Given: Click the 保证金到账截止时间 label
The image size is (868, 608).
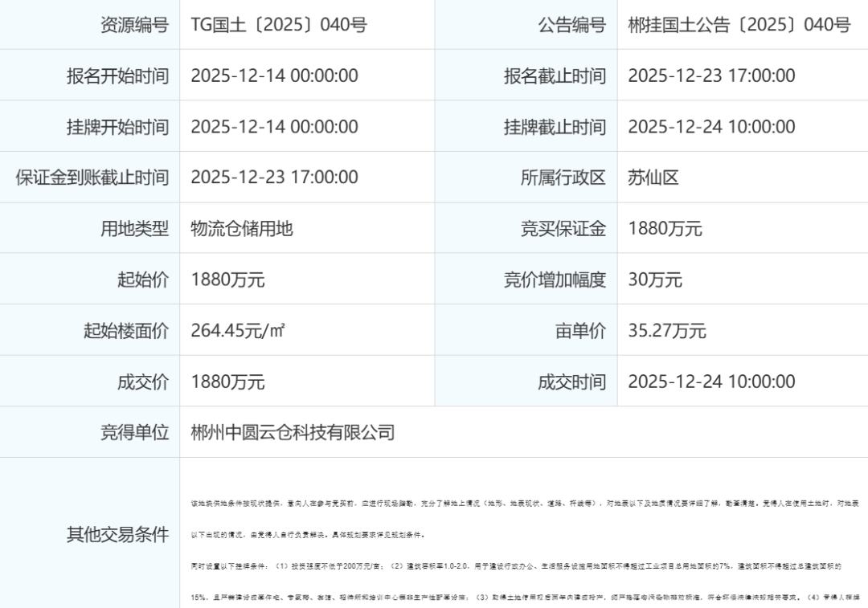Looking at the screenshot, I should click(x=92, y=178).
